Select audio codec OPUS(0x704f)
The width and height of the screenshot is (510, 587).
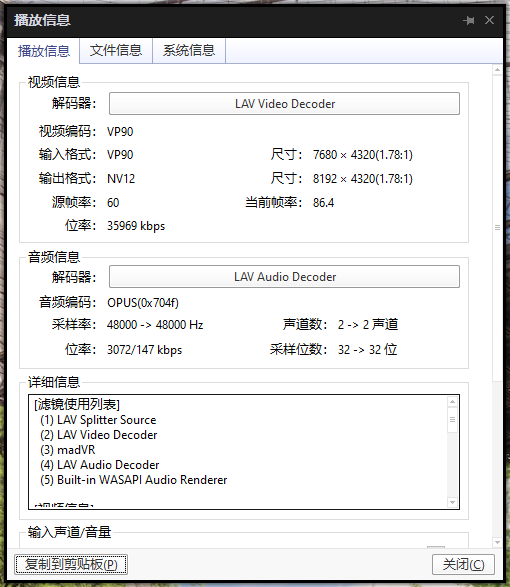coord(143,302)
